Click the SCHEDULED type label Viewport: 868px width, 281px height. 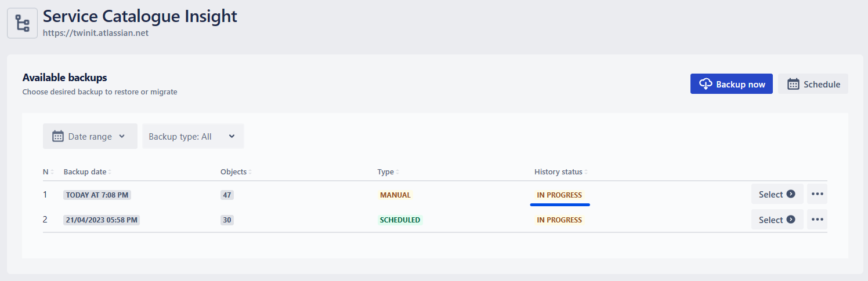(x=400, y=220)
